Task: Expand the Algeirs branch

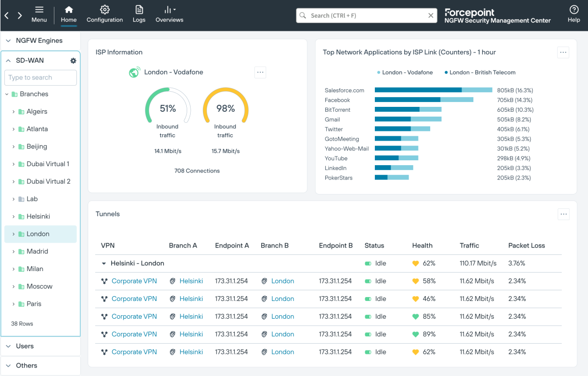Action: point(13,112)
